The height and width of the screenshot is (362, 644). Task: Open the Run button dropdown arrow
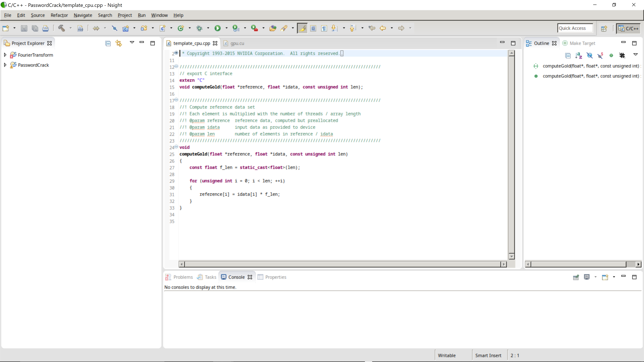click(x=227, y=28)
